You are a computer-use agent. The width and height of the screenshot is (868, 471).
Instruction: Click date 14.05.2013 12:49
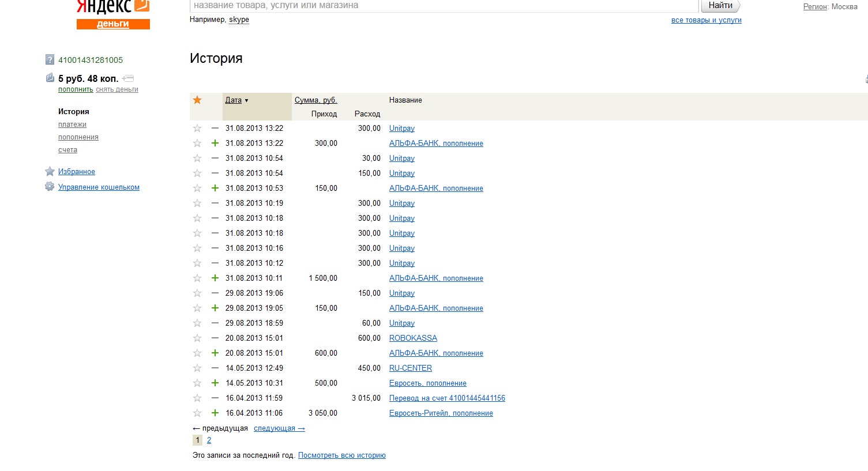(x=254, y=368)
